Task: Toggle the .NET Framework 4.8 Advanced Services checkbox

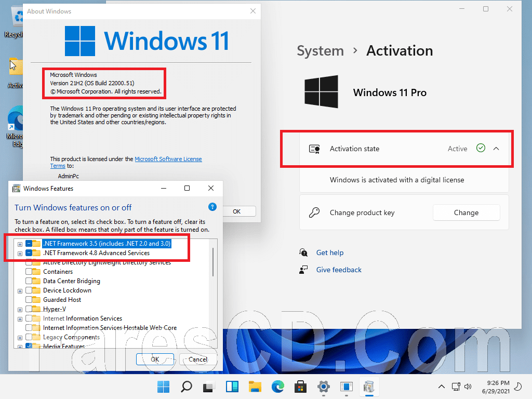Action: tap(29, 253)
